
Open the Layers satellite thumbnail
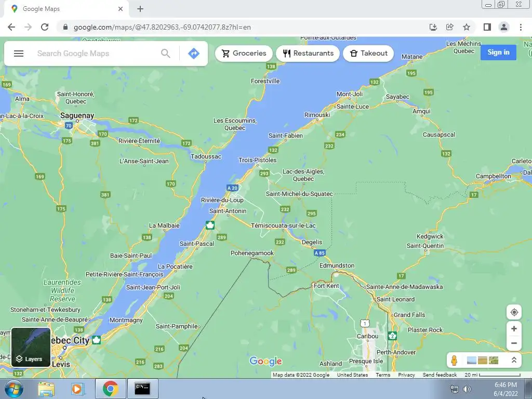click(x=31, y=347)
